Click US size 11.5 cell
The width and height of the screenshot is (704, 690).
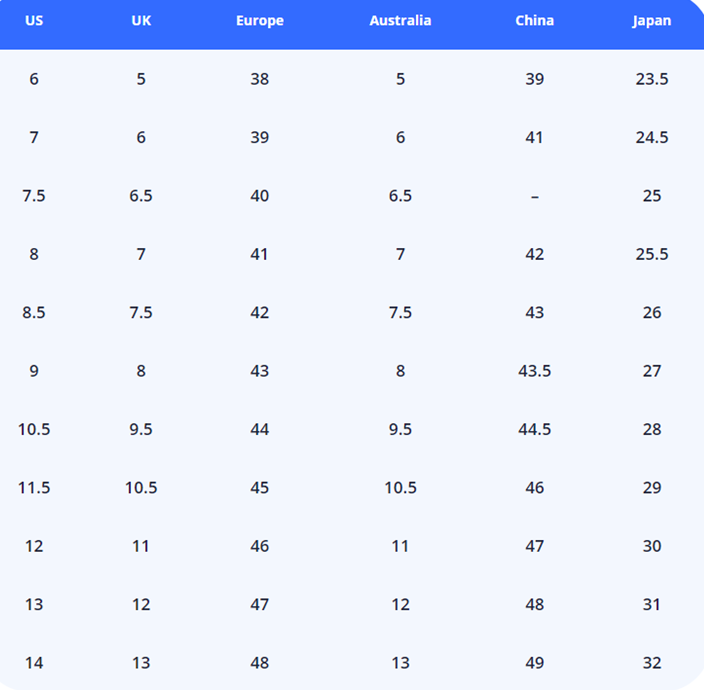point(34,488)
